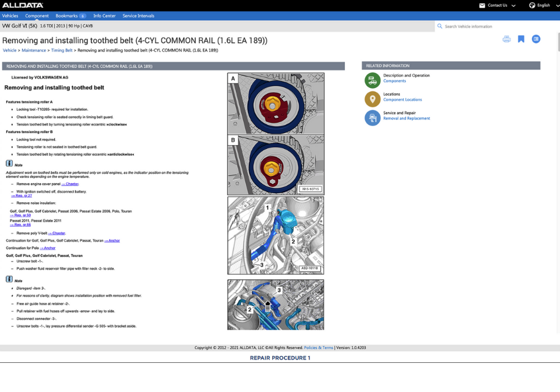Image resolution: width=560 pixels, height=392 pixels.
Task: Open the Component Locations link
Action: tap(403, 100)
